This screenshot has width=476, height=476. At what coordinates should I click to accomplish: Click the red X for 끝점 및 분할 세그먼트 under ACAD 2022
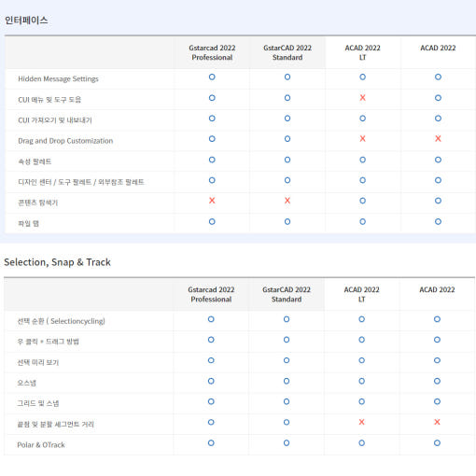tap(437, 422)
